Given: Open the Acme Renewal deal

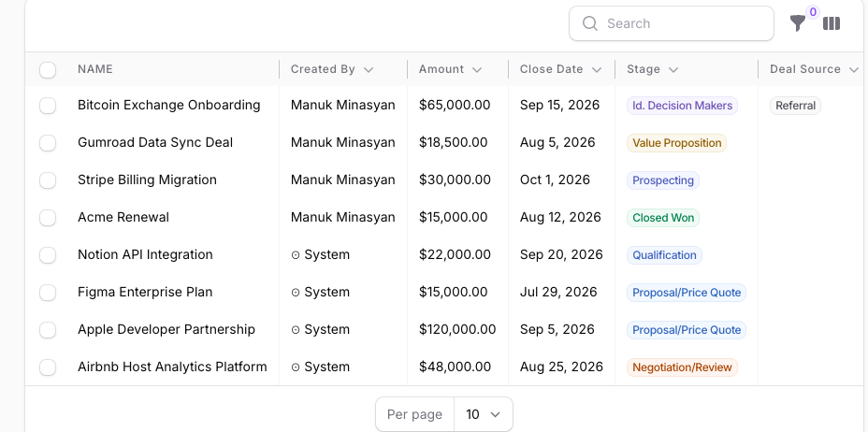Looking at the screenshot, I should click(123, 217).
